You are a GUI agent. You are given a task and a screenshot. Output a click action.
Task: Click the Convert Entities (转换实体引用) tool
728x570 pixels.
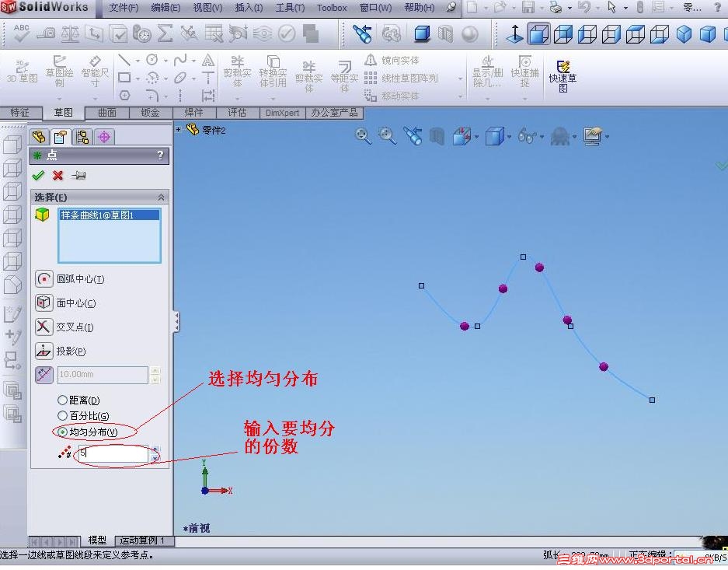273,72
